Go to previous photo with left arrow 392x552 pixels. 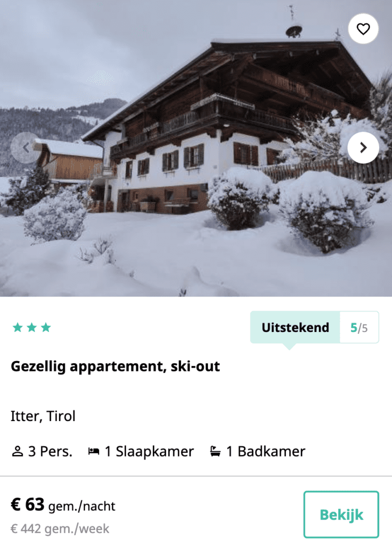(x=26, y=148)
